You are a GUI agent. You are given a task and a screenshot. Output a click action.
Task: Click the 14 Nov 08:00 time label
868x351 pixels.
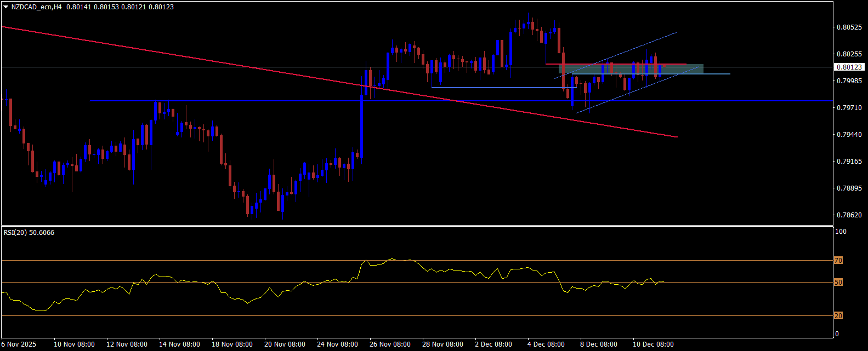(x=179, y=344)
